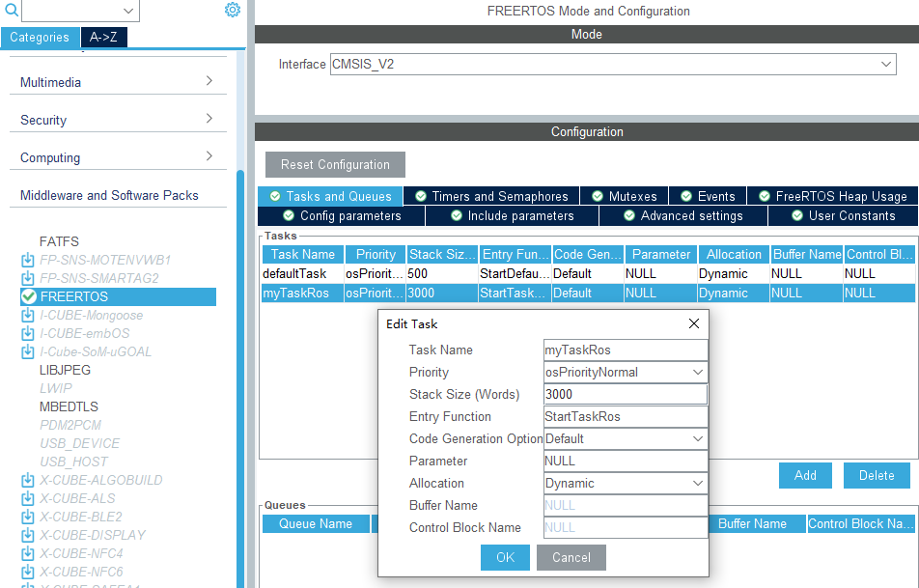Click the Task Name column header

[x=303, y=255]
